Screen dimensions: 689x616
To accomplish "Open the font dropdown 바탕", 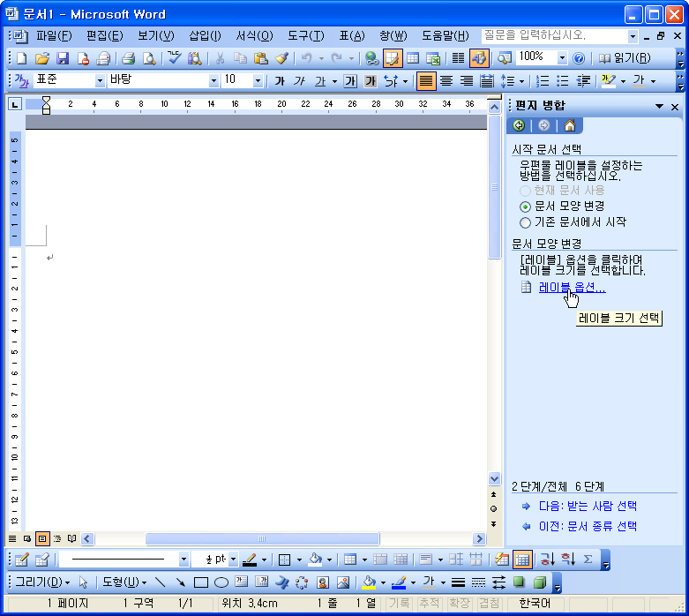I will point(213,81).
